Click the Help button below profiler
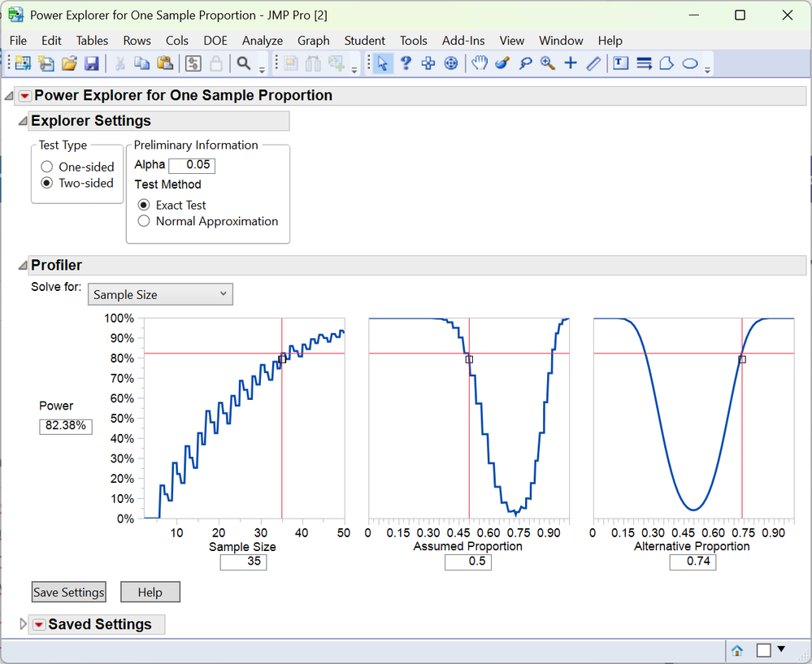812x664 pixels. (x=150, y=592)
